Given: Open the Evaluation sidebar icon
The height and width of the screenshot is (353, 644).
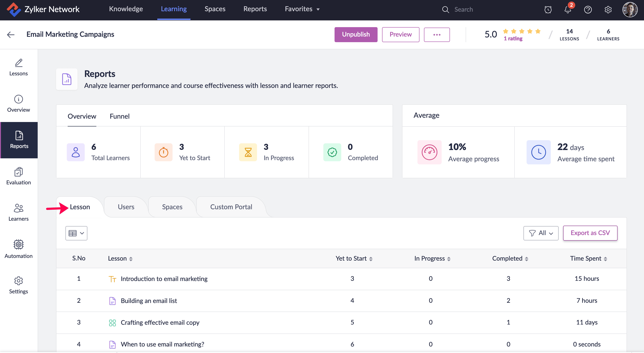Looking at the screenshot, I should (19, 172).
